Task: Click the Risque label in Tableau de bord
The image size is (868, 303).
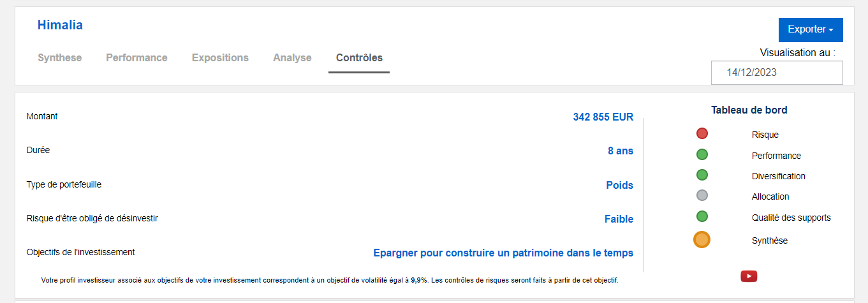Action: [765, 135]
